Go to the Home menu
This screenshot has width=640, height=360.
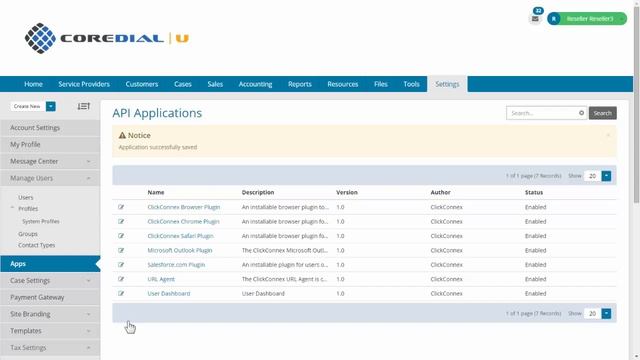coord(33,84)
